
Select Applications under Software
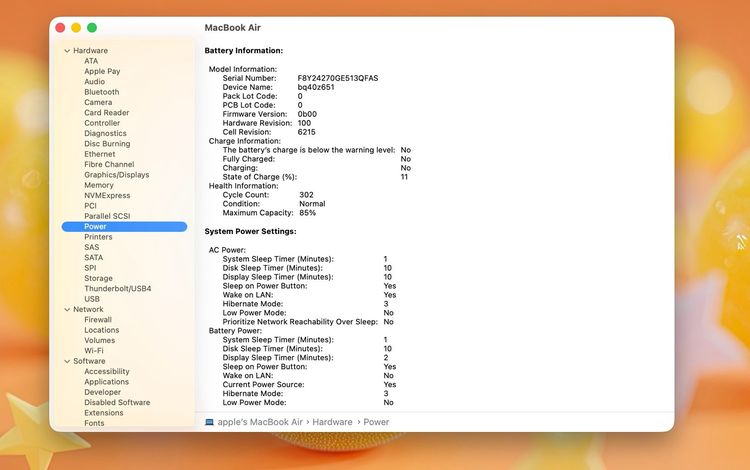coord(106,382)
